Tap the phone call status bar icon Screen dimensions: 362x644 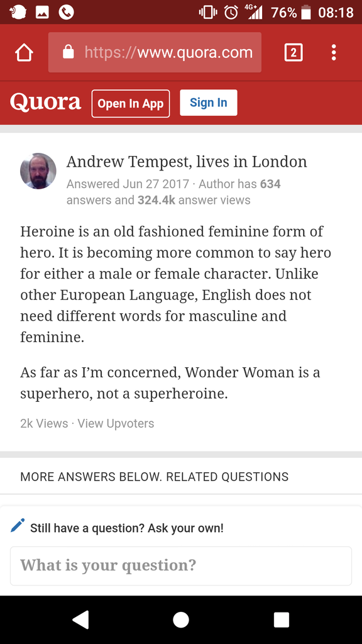click(66, 13)
